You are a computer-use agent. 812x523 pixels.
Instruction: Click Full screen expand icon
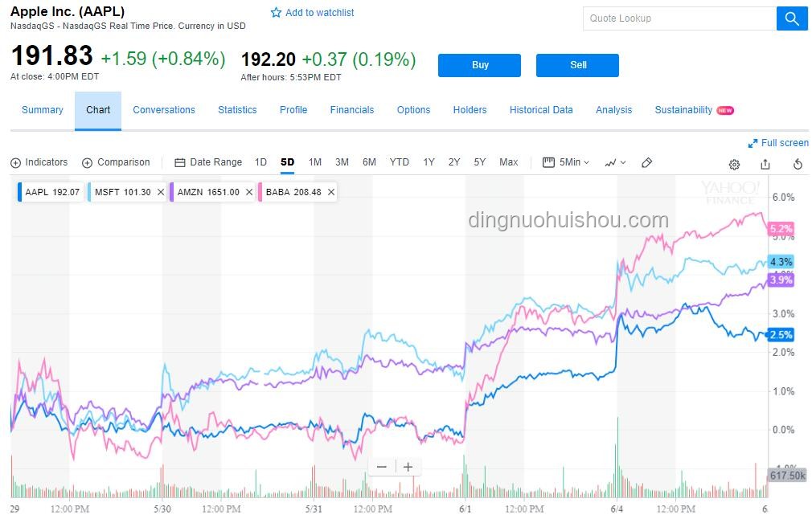753,143
